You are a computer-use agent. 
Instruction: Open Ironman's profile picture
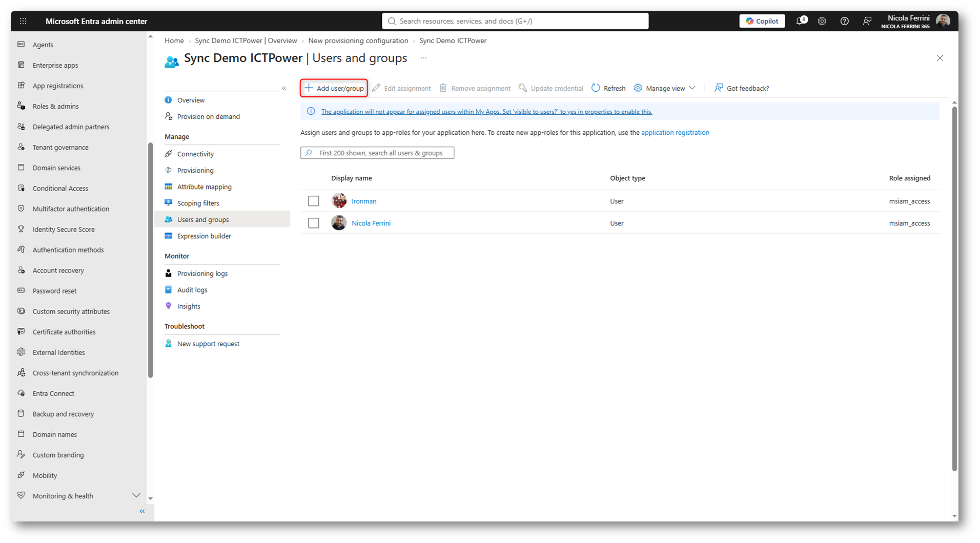click(x=339, y=201)
